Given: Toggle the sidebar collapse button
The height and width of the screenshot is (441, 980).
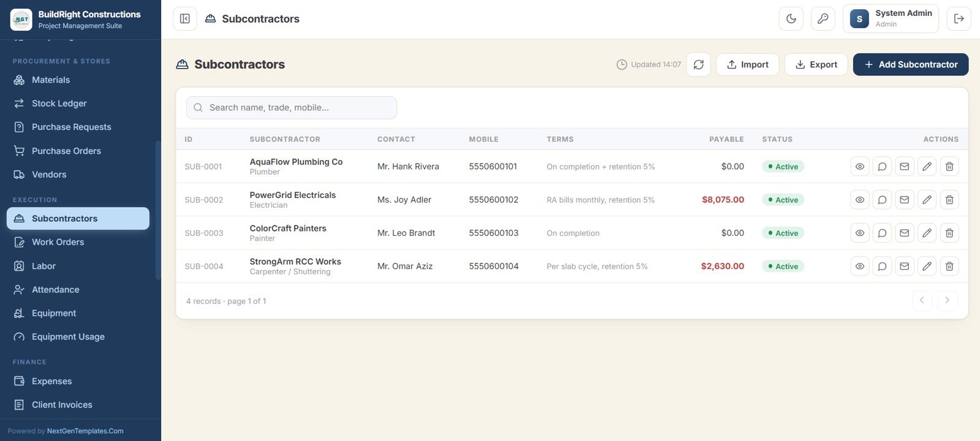Looking at the screenshot, I should click(185, 19).
